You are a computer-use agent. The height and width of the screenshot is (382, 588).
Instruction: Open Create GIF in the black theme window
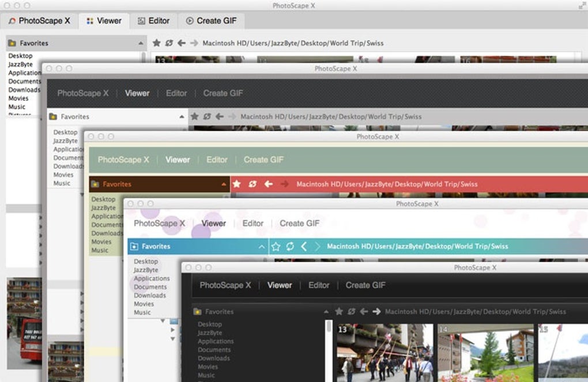(365, 285)
